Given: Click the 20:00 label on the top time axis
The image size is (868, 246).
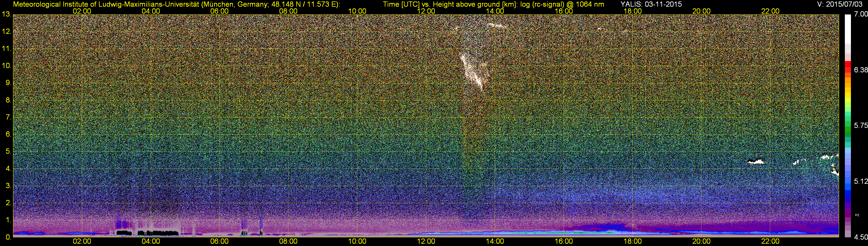Looking at the screenshot, I should 701,11.
